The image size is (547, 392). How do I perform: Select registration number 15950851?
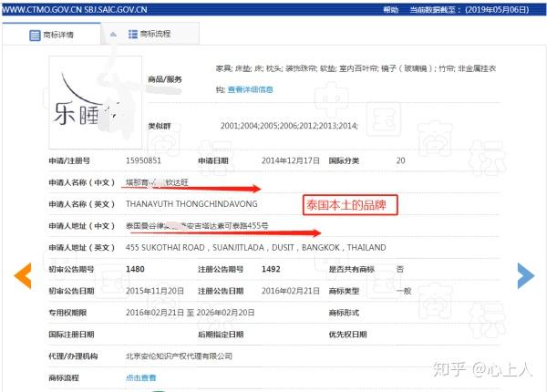point(143,160)
